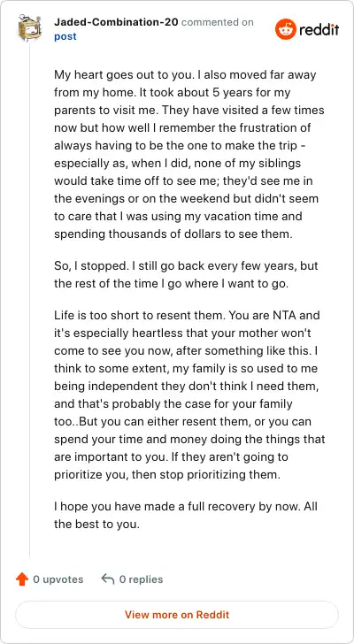Open the '0 replies' label
Screen dimensions: 354x644
pos(141,579)
